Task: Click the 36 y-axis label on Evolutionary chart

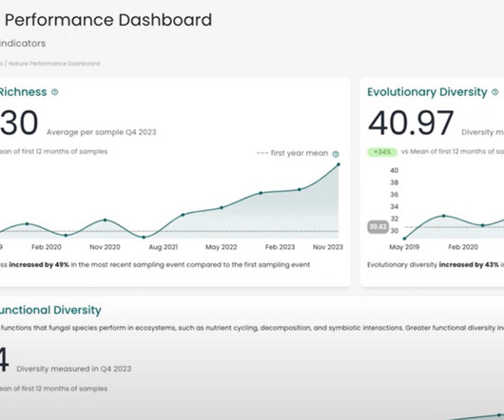Action: [395, 195]
